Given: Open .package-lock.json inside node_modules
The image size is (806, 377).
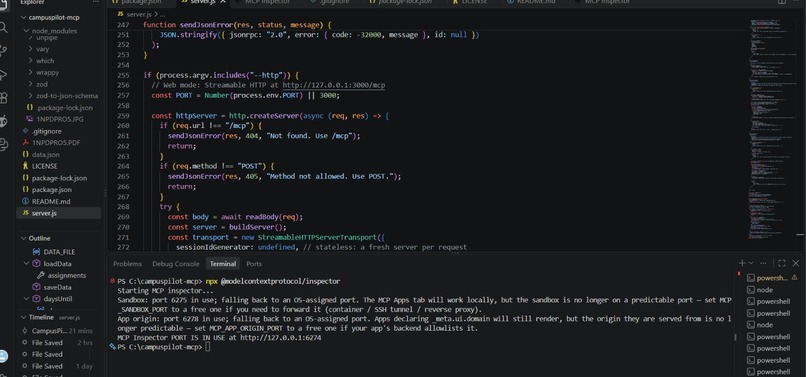Looking at the screenshot, I should (x=64, y=107).
